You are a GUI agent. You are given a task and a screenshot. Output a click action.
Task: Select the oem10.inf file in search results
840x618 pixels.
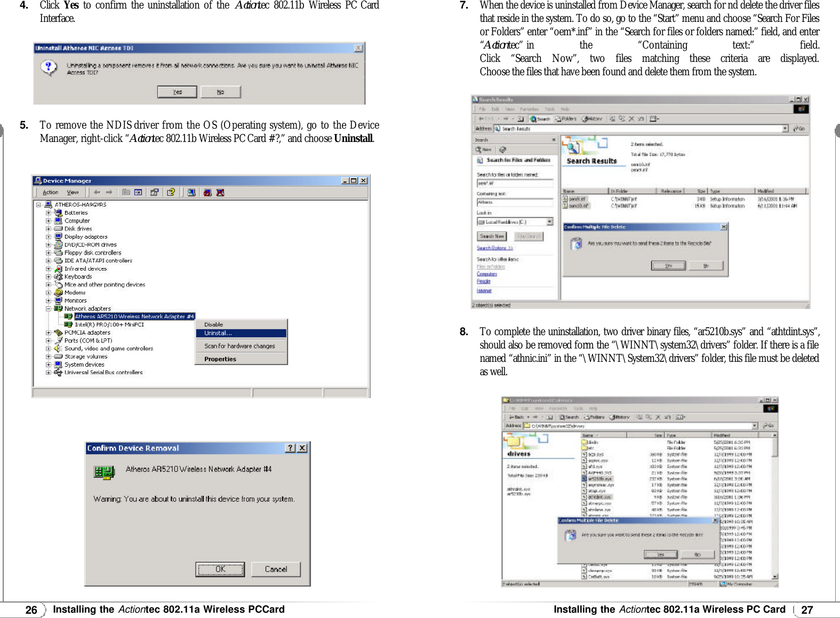pos(576,205)
